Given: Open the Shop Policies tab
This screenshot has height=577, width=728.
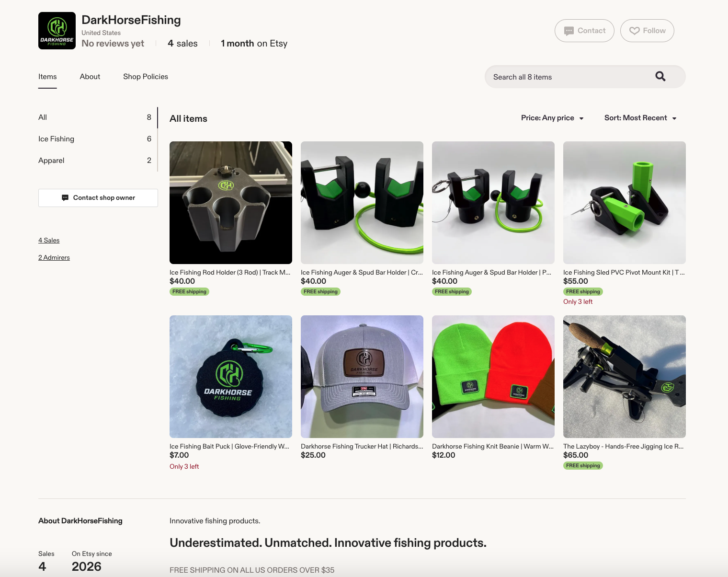Looking at the screenshot, I should (145, 76).
